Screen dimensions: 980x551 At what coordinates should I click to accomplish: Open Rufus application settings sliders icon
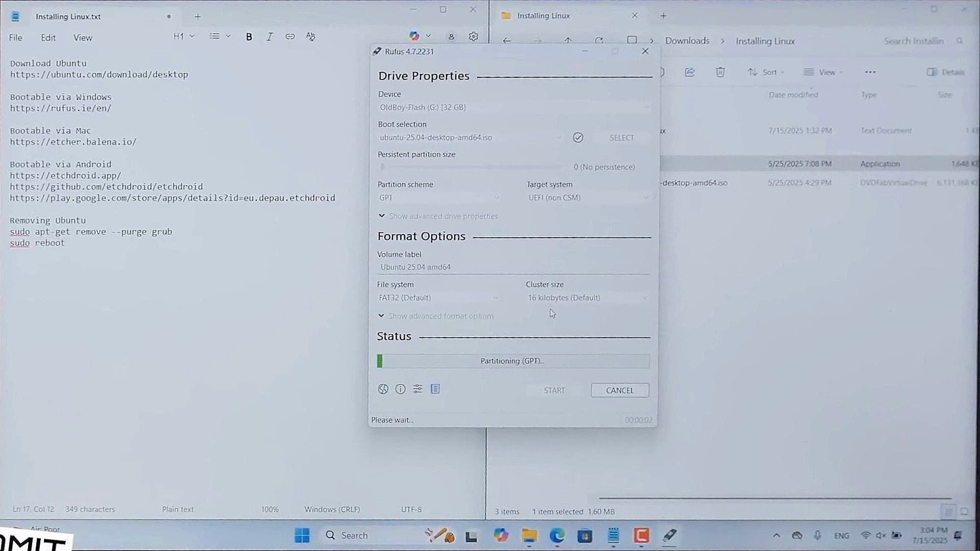click(x=418, y=389)
